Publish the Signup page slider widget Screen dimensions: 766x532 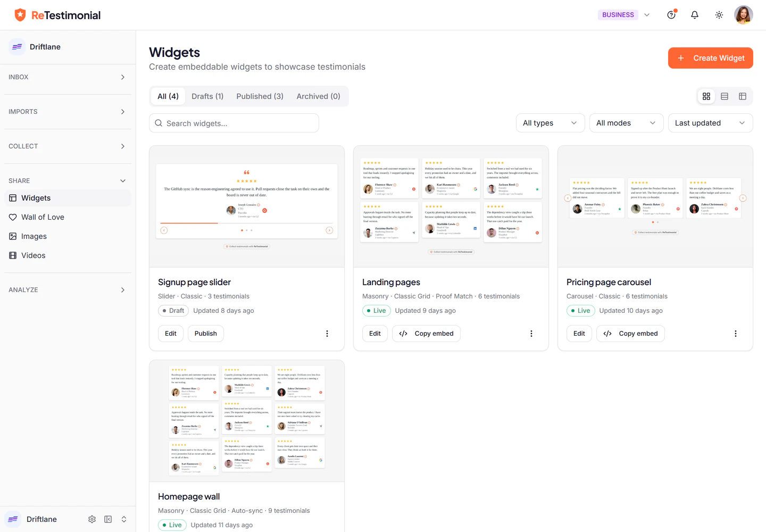[x=206, y=334]
